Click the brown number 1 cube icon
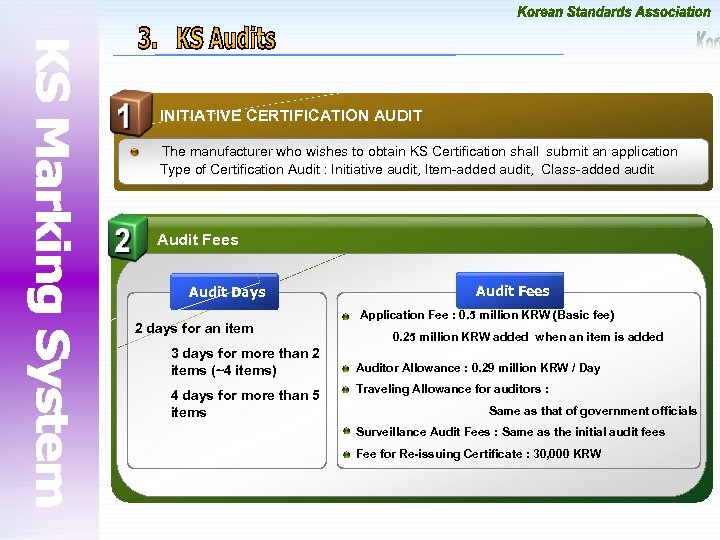This screenshot has width=720, height=540. coord(131,113)
